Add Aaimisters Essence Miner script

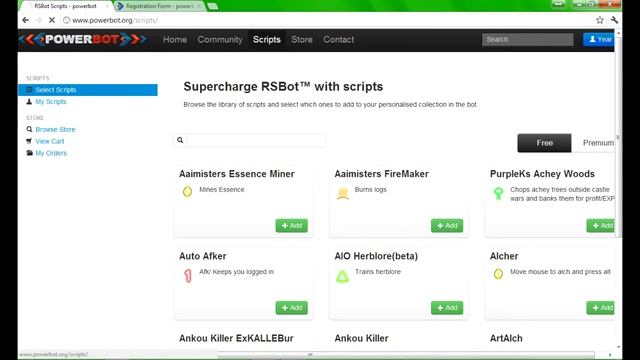pyautogui.click(x=291, y=226)
